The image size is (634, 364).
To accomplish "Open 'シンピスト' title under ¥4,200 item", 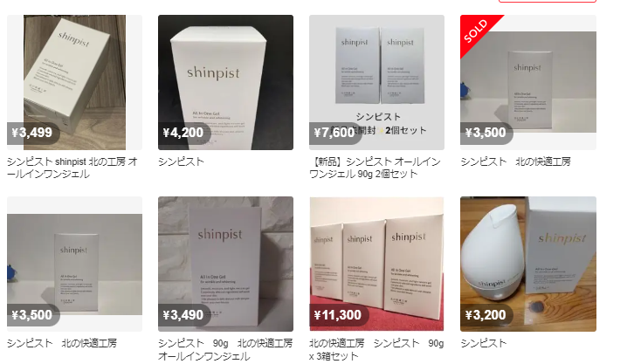I will tap(181, 161).
